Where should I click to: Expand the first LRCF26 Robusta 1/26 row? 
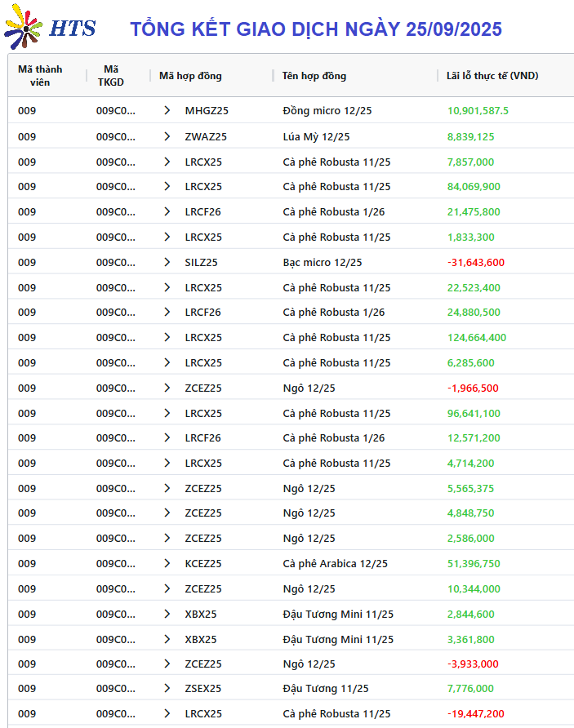coord(167,211)
